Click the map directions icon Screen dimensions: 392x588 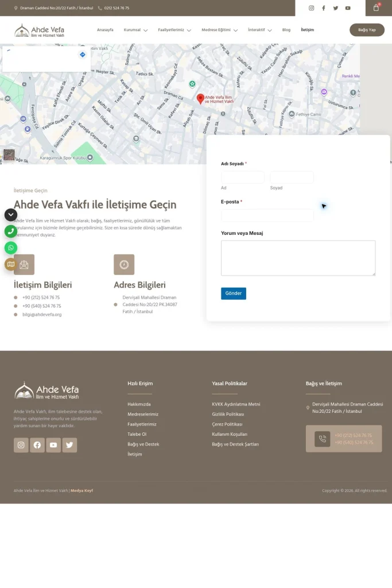pyautogui.click(x=83, y=55)
